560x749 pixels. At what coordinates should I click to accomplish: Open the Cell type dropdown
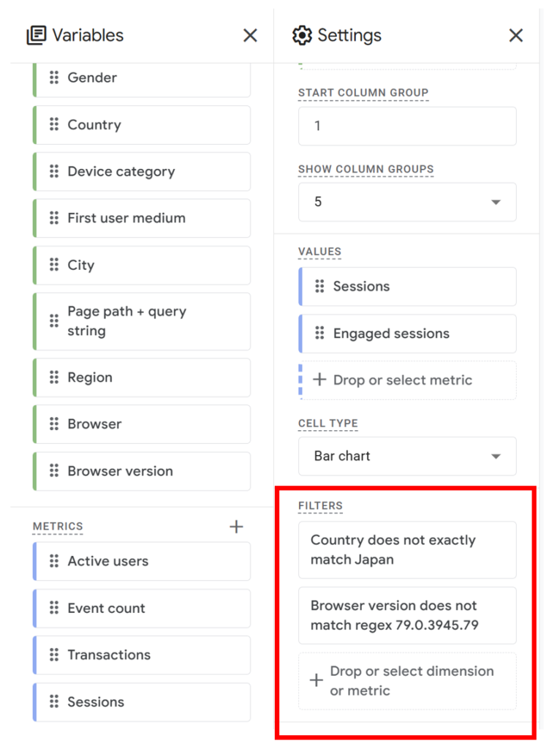click(x=407, y=456)
